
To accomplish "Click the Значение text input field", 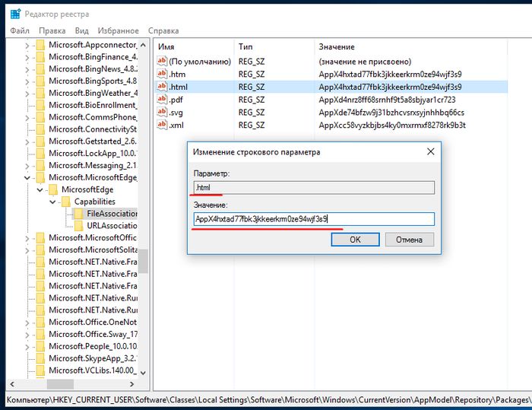I will (313, 219).
